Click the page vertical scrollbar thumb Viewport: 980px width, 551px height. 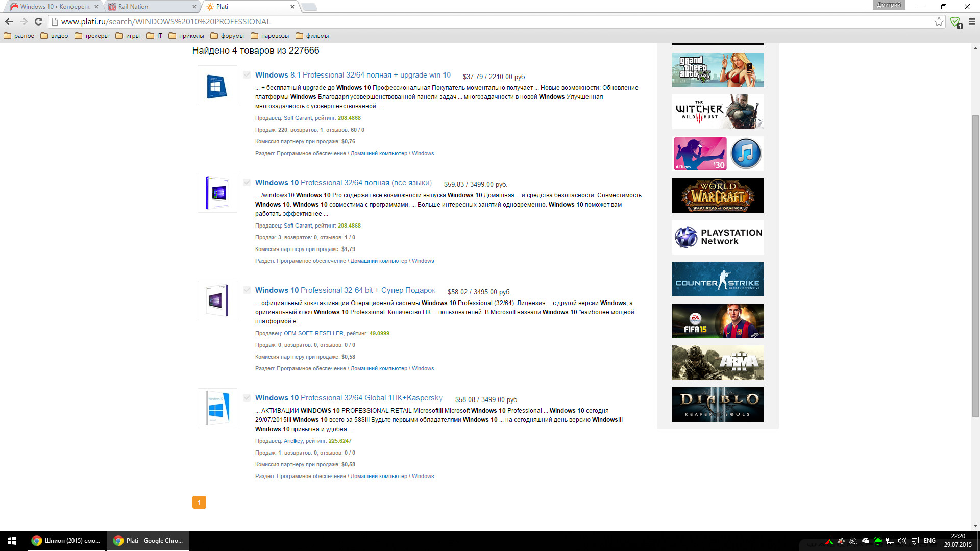click(975, 265)
